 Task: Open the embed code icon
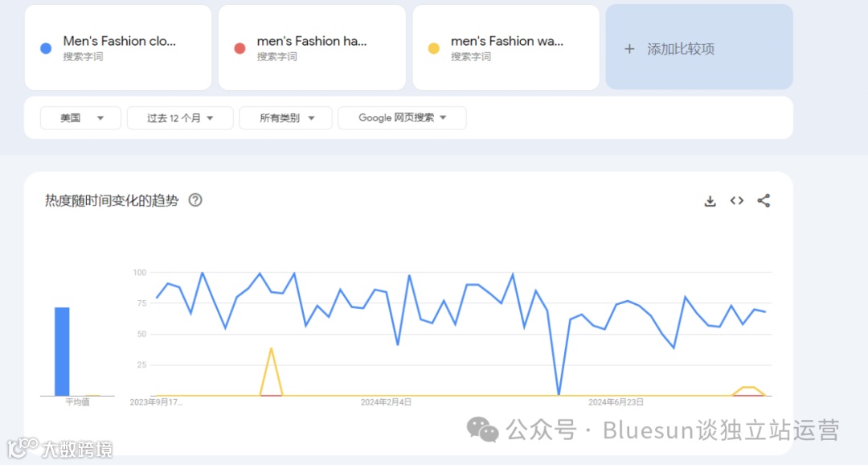(x=737, y=200)
